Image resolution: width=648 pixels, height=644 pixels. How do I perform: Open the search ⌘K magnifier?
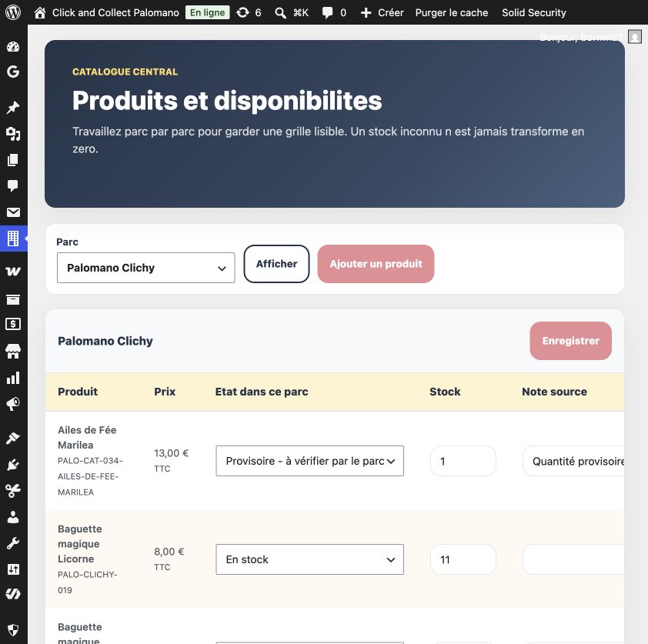pyautogui.click(x=281, y=13)
